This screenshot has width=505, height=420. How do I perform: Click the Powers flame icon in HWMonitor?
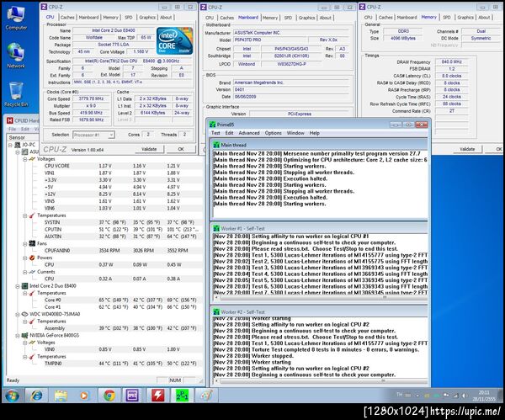[32, 258]
